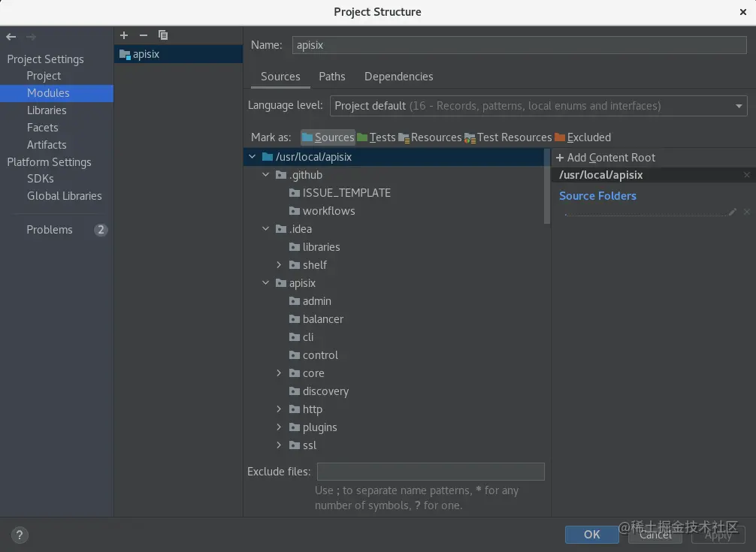Screen dimensions: 756x552
Task: Unmark the source folder entry
Action: pyautogui.click(x=747, y=212)
